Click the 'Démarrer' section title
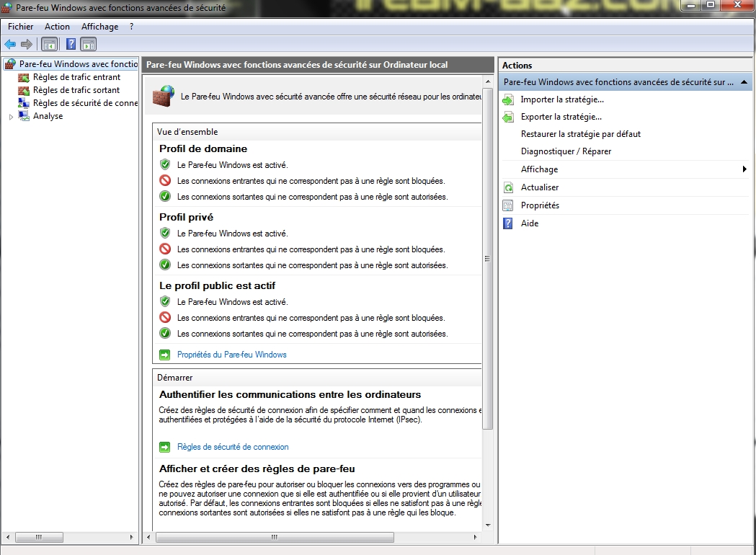The width and height of the screenshot is (756, 555). click(x=175, y=378)
